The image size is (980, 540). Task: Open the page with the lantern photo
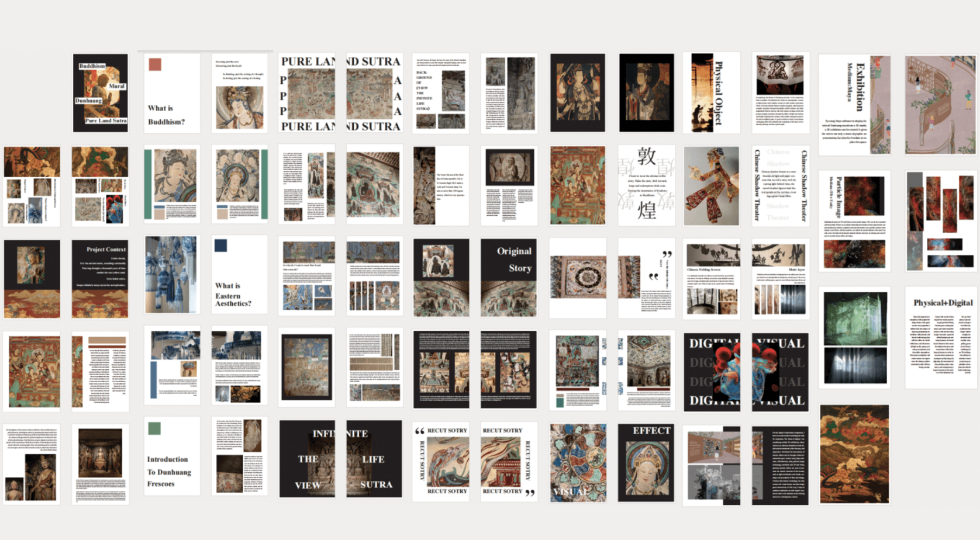780,93
